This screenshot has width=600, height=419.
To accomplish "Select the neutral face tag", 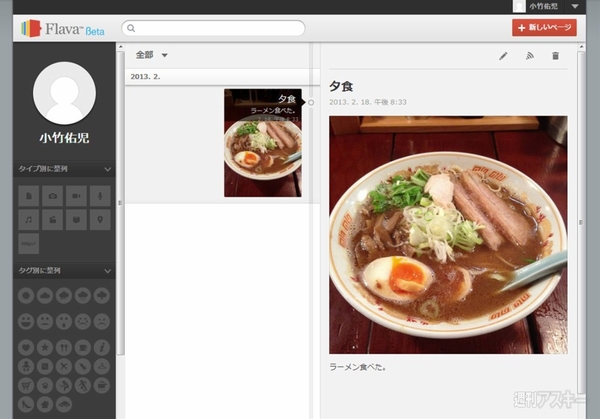I will point(45,321).
